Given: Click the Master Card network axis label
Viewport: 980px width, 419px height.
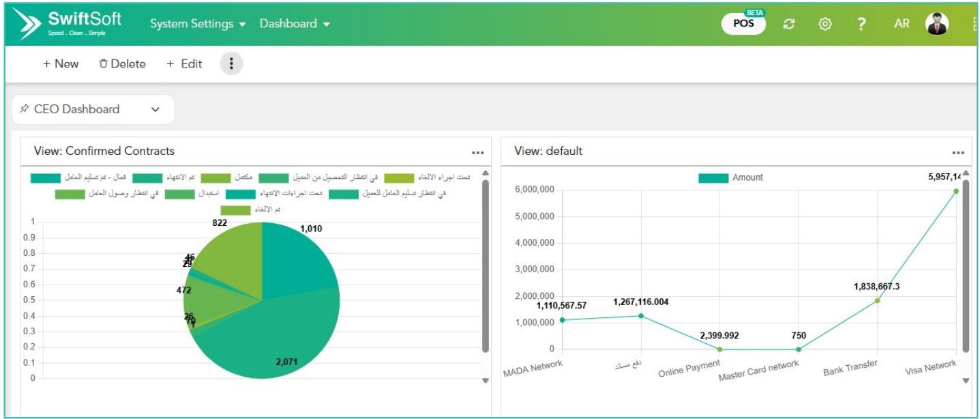Looking at the screenshot, I should (x=758, y=371).
